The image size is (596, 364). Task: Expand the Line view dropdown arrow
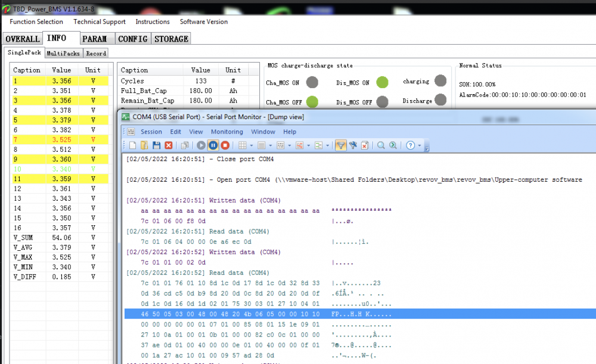tap(270, 145)
